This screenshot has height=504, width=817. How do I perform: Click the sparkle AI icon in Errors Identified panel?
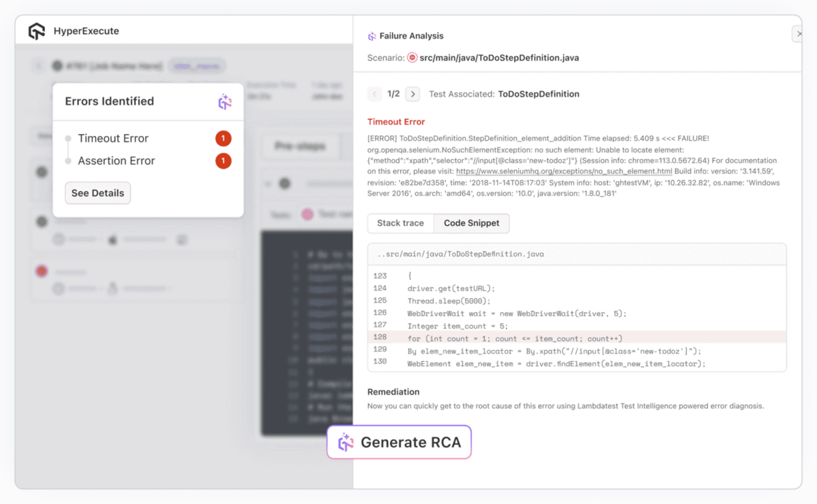225,101
